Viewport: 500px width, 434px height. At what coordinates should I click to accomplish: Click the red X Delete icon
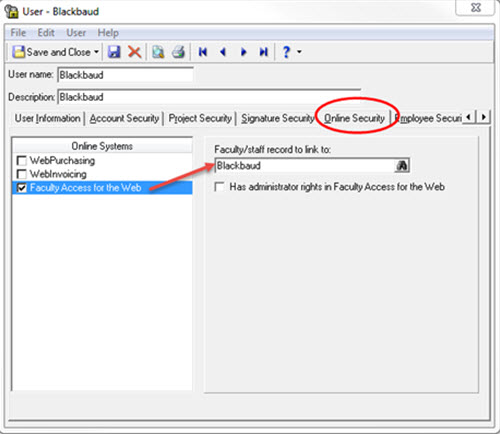click(135, 52)
